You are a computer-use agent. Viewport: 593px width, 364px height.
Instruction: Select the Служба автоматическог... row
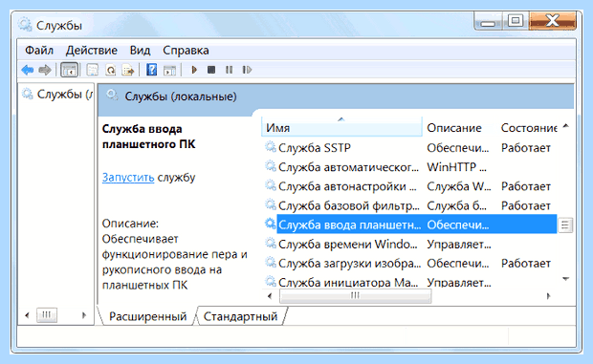[x=410, y=167]
